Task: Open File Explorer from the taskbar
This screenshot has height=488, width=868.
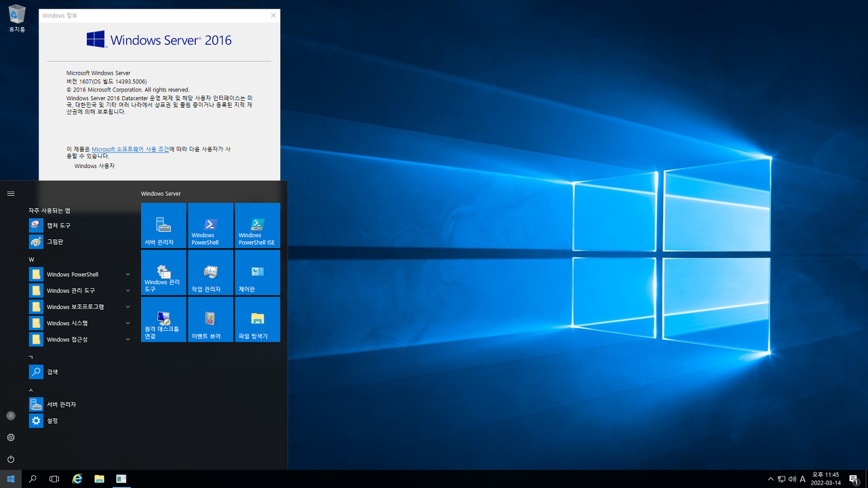Action: 99,479
